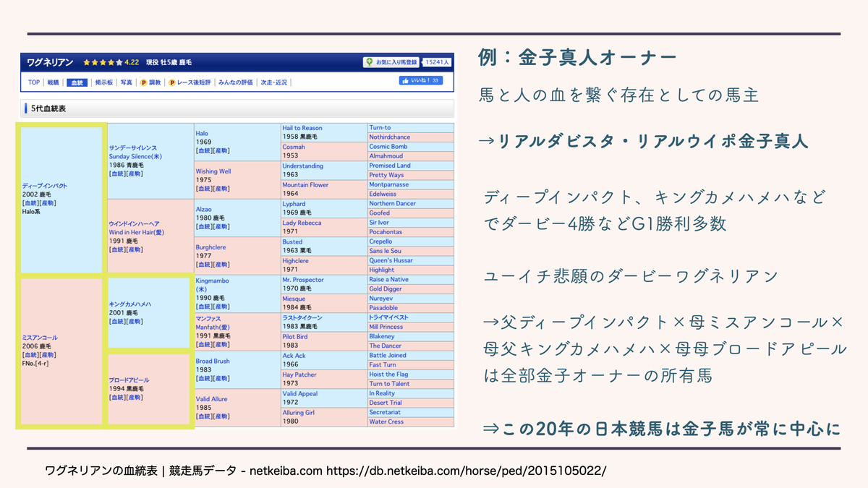Open the Secretariat link
This screenshot has height=488, width=868.
[385, 413]
